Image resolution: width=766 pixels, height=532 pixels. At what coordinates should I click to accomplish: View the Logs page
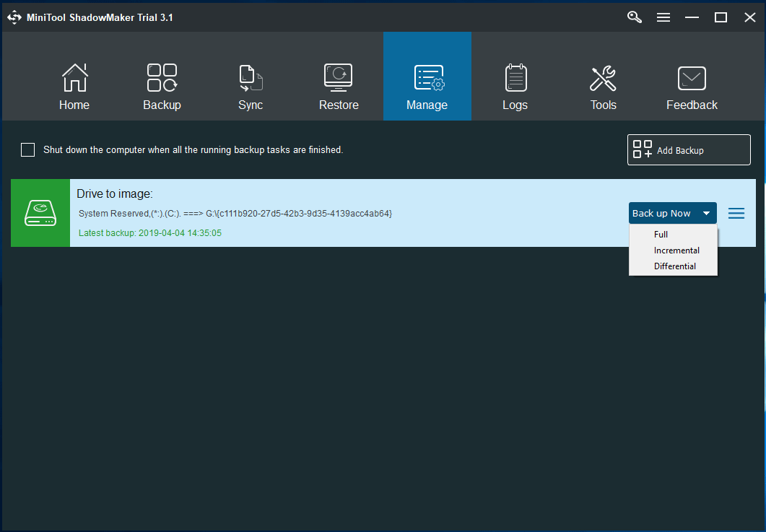click(x=515, y=87)
